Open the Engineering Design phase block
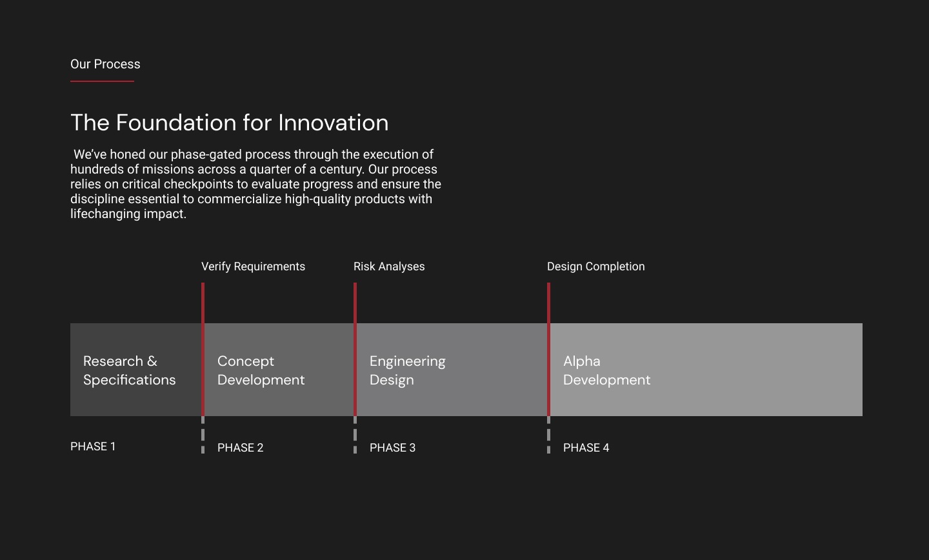This screenshot has height=560, width=929. 452,370
